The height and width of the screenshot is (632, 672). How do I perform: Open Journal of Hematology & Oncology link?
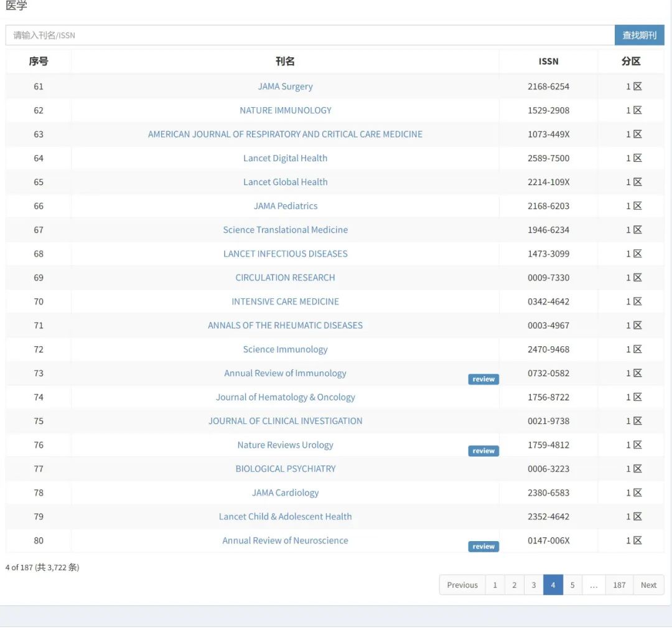pyautogui.click(x=285, y=397)
